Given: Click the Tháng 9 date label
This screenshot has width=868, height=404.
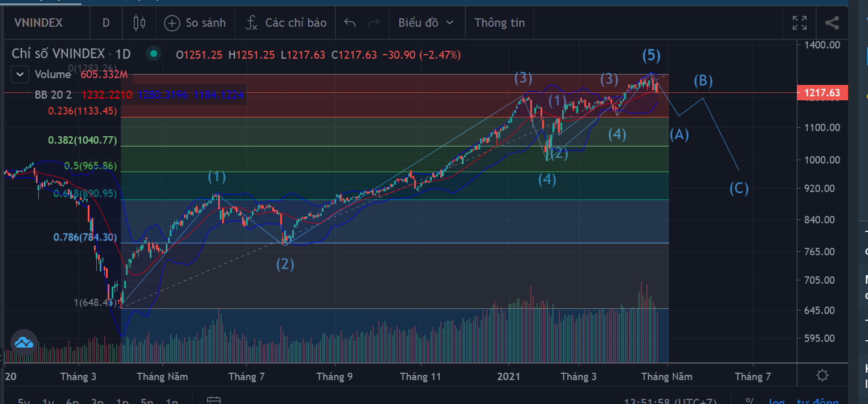Looking at the screenshot, I should (334, 377).
